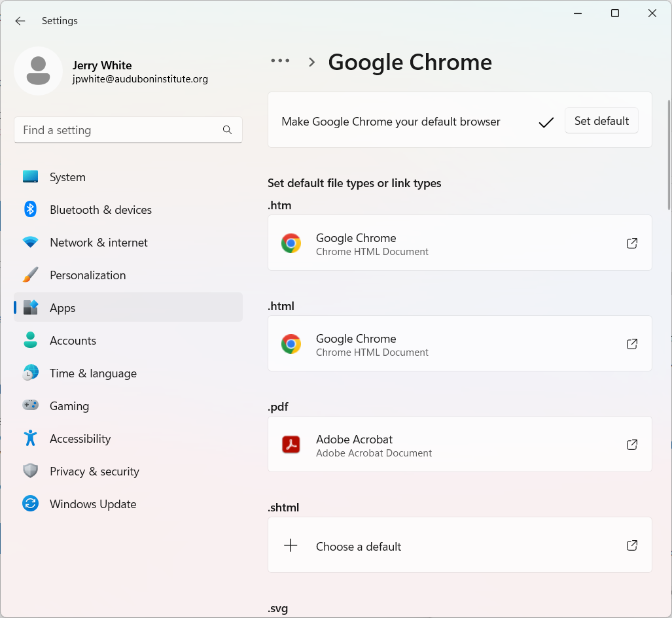
Task: Click the Accessibility figure icon
Action: (31, 438)
